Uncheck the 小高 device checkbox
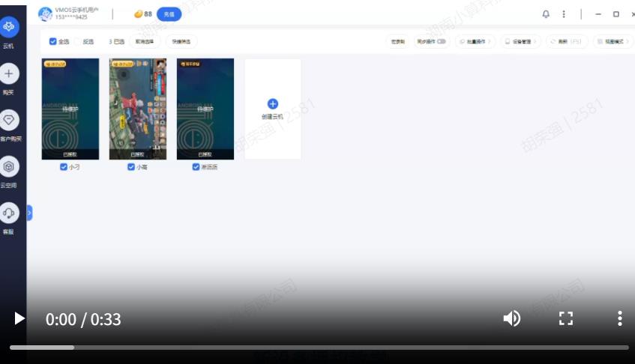Image resolution: width=635 pixels, height=364 pixels. coord(131,168)
